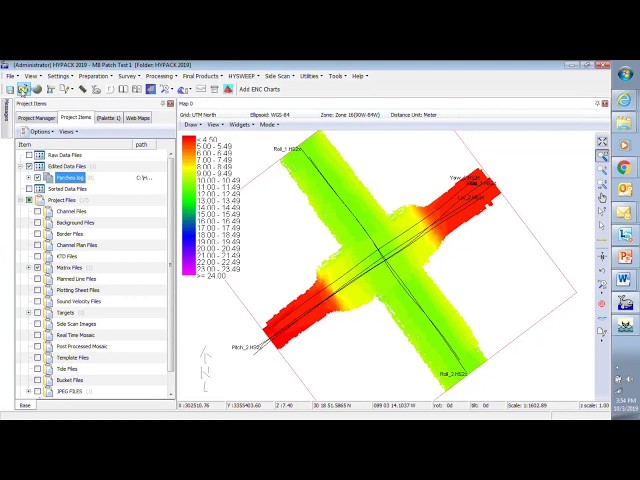
Task: Open the File menu
Action: tap(12, 76)
